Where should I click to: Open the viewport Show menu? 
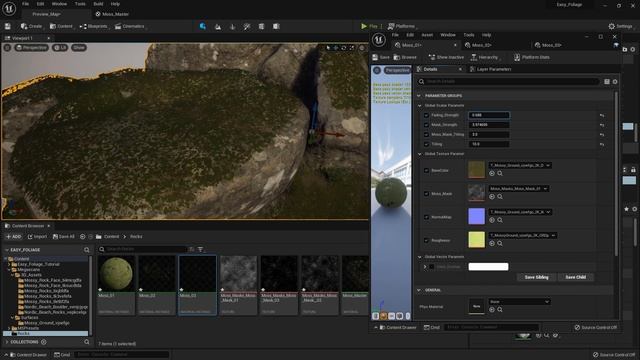[79, 48]
